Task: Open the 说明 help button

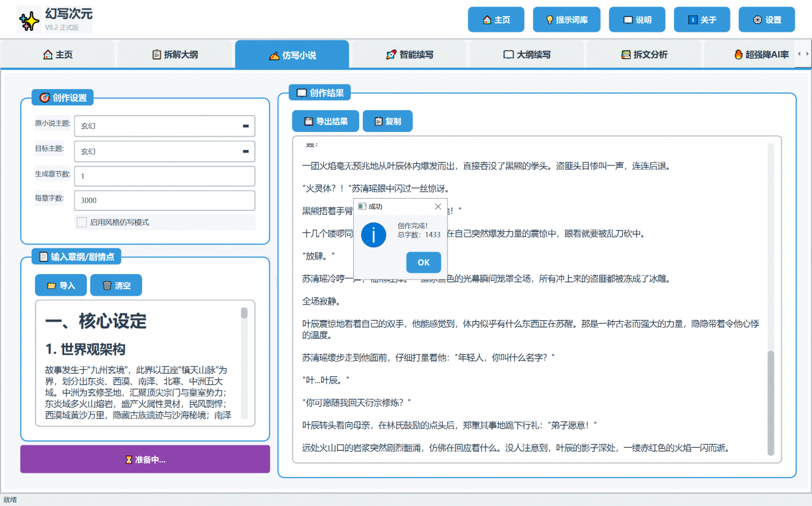Action: click(637, 20)
